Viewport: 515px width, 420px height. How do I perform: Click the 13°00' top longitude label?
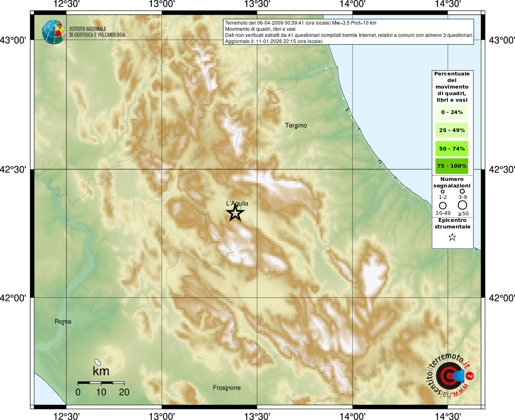tap(162, 4)
